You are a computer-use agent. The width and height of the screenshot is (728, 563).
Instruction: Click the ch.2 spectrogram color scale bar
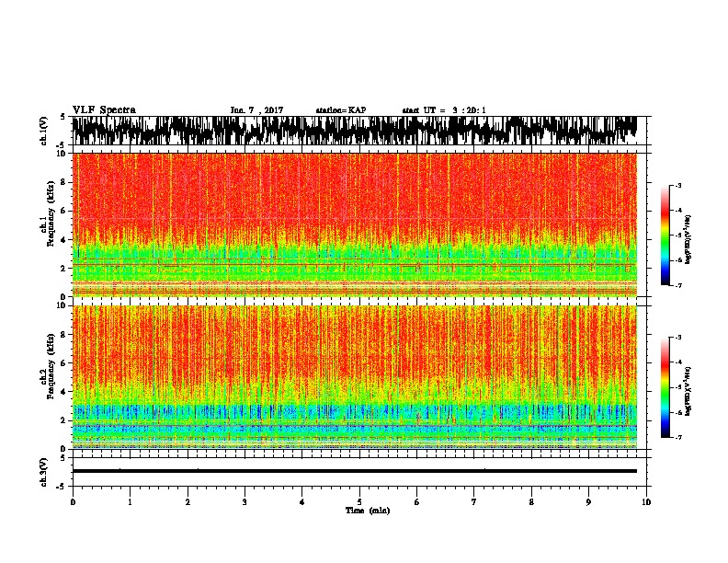[665, 387]
